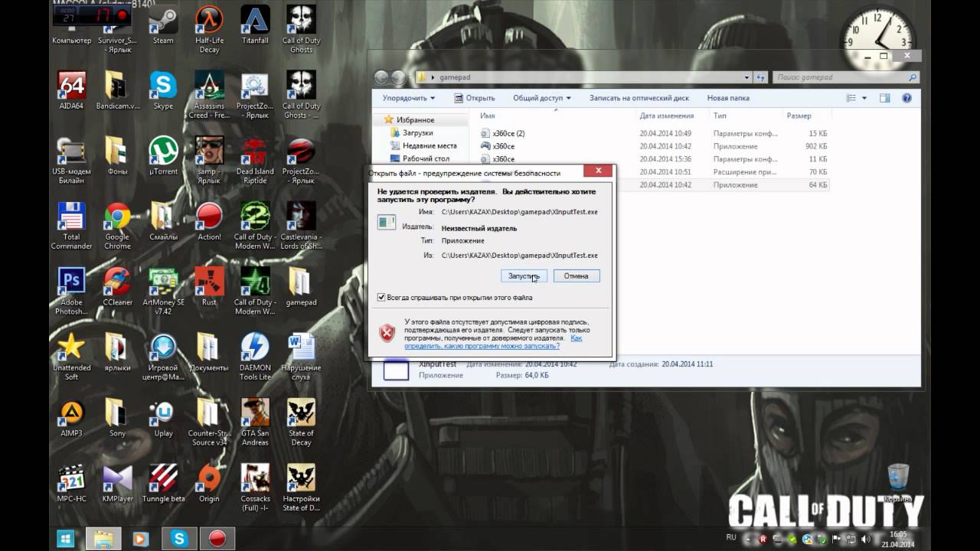Screen dimensions: 980x551
Task: Open DAEMON Tools Lite desktop icon
Action: [x=255, y=357]
